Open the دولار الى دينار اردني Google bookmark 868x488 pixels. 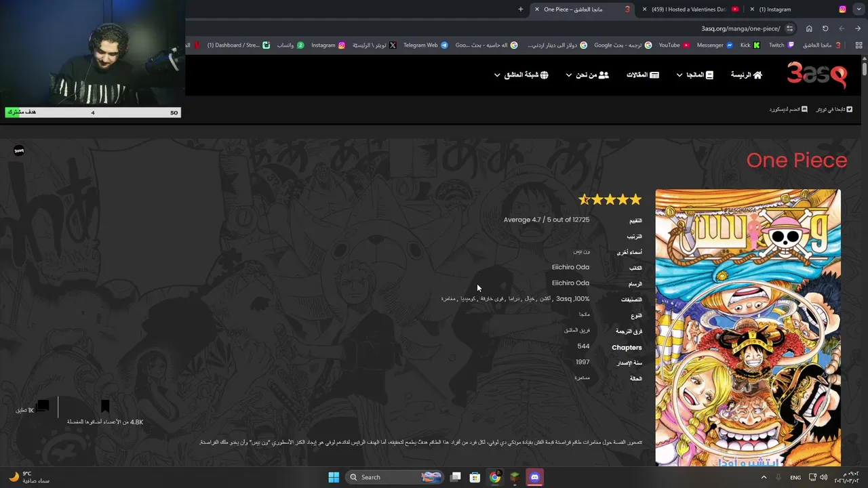click(x=557, y=45)
